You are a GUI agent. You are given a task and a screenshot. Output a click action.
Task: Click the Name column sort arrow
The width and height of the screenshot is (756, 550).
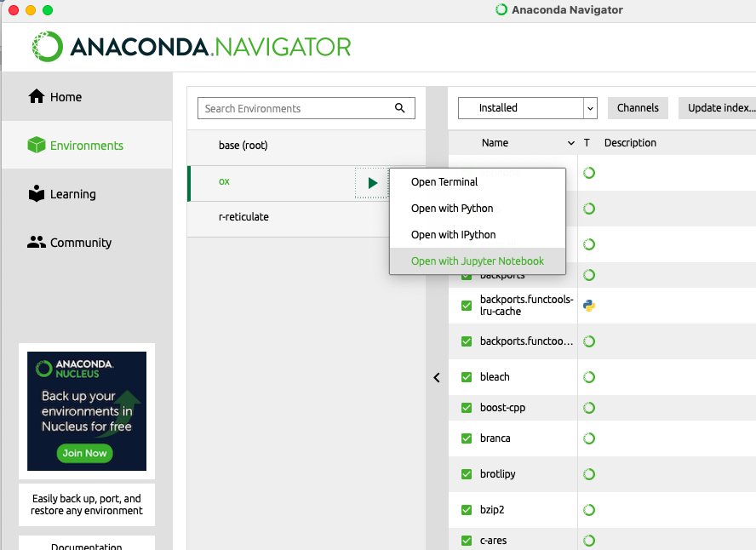pos(571,143)
